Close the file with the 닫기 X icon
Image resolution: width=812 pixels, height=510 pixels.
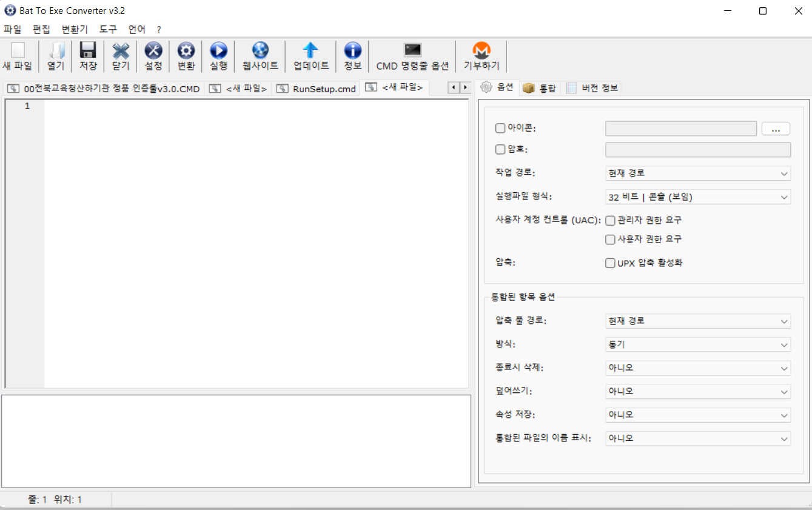pos(121,57)
